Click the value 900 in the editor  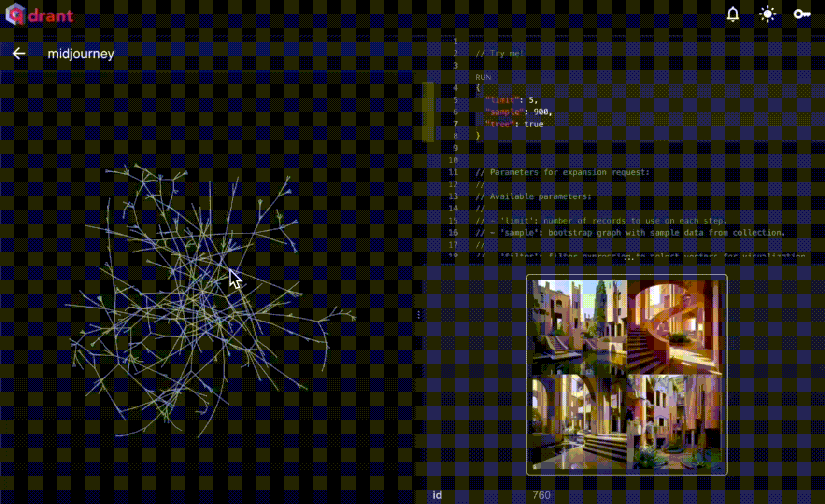[541, 112]
